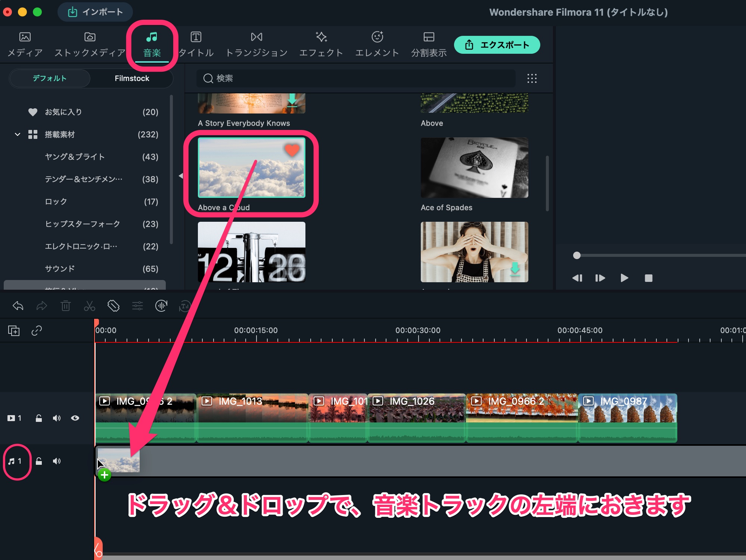Open the Speed control icon in the toolbar
Screen dimensions: 746x560
137,306
